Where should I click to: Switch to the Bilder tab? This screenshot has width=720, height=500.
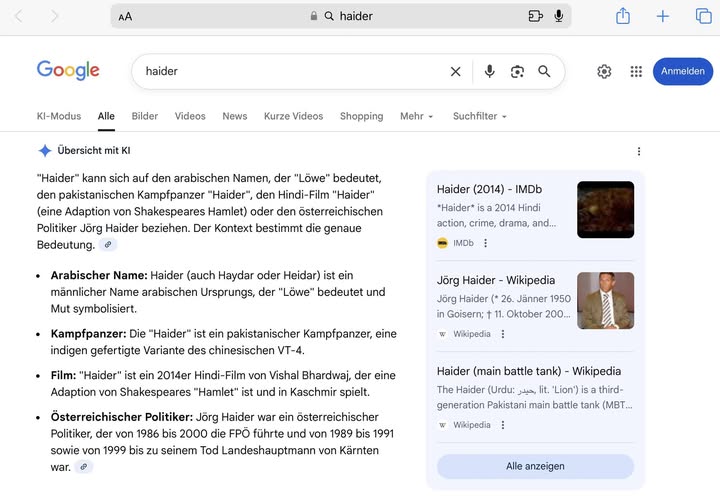click(145, 116)
